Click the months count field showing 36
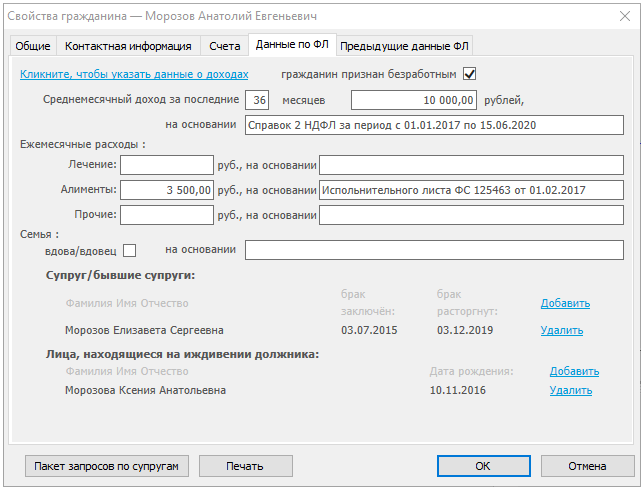643x489 pixels. [x=258, y=99]
